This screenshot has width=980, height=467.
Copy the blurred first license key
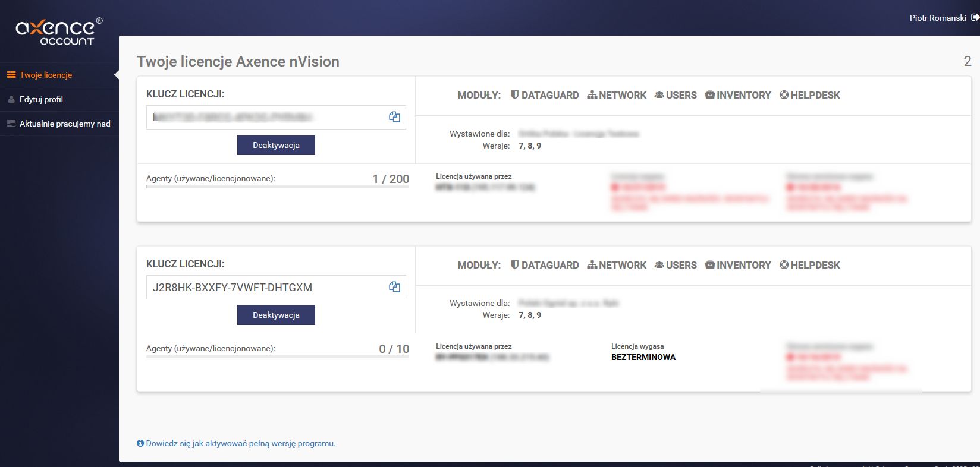click(394, 117)
